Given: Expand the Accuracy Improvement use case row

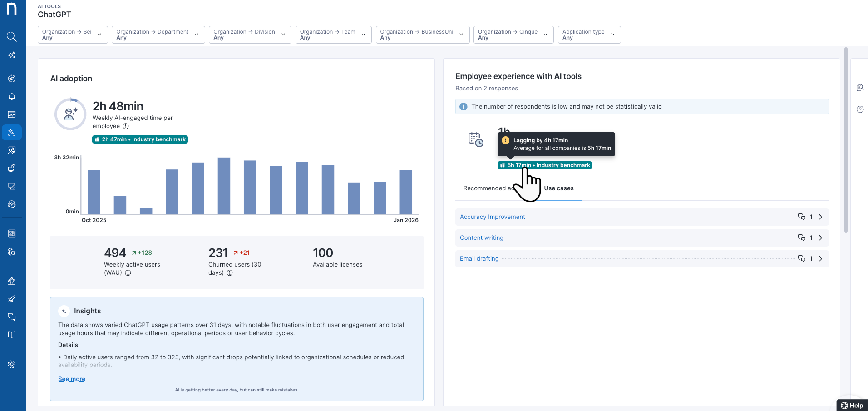Looking at the screenshot, I should tap(820, 217).
